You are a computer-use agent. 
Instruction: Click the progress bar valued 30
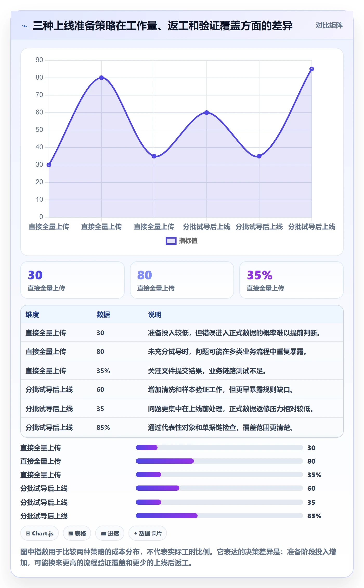click(219, 448)
